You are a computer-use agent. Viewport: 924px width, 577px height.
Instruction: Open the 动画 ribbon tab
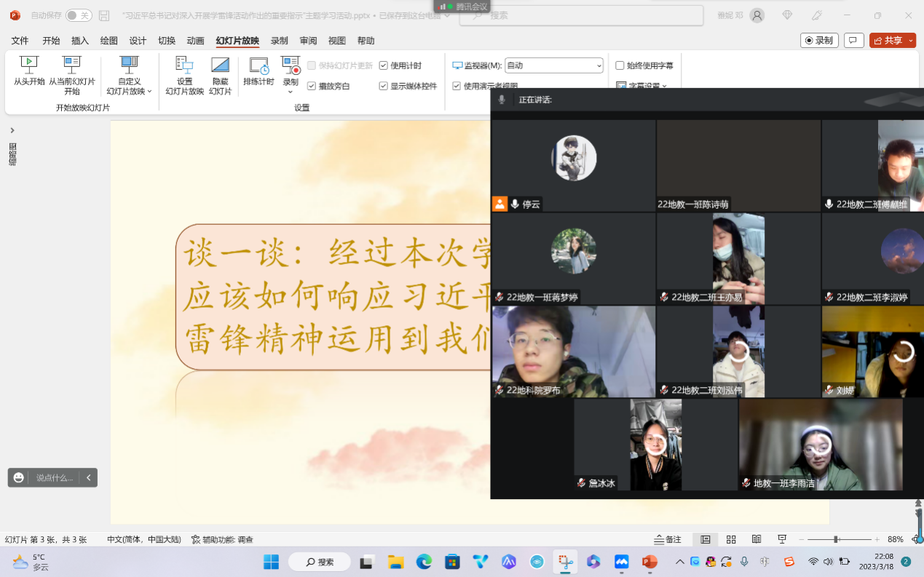click(195, 41)
